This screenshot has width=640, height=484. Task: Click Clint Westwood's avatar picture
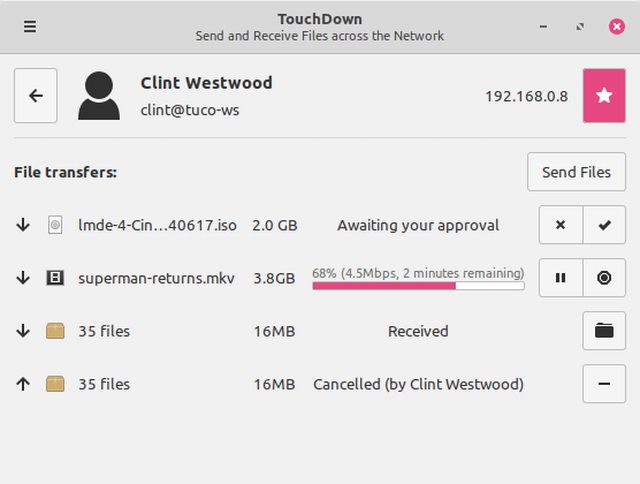tap(99, 95)
